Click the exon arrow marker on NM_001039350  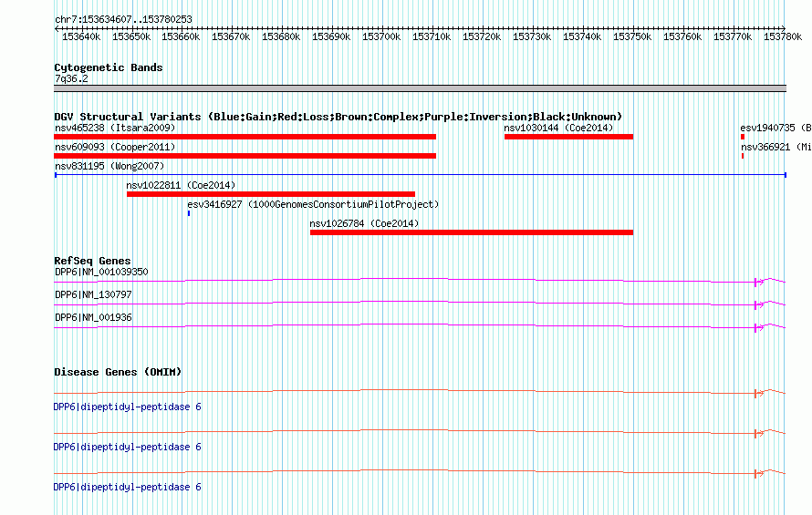(x=759, y=282)
